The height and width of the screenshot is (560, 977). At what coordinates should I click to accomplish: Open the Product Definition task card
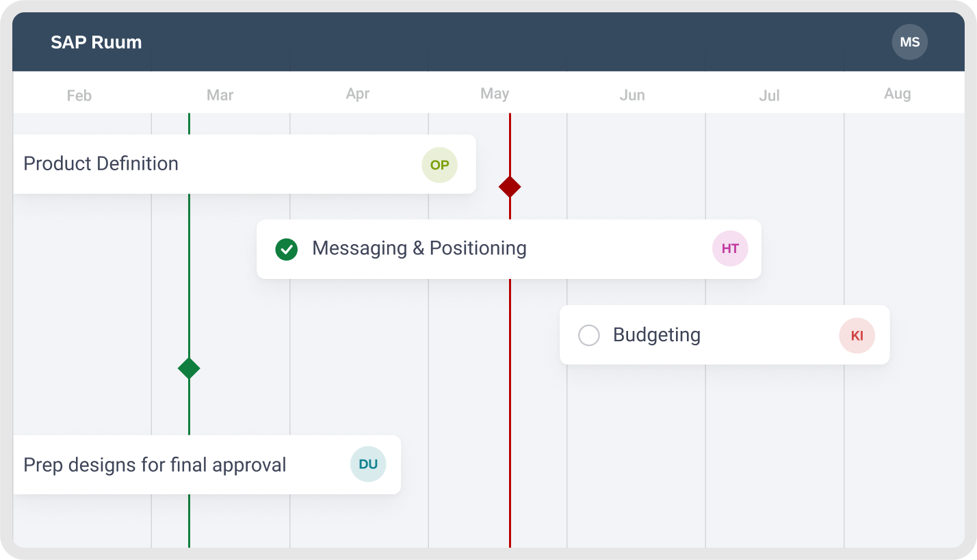pyautogui.click(x=101, y=164)
